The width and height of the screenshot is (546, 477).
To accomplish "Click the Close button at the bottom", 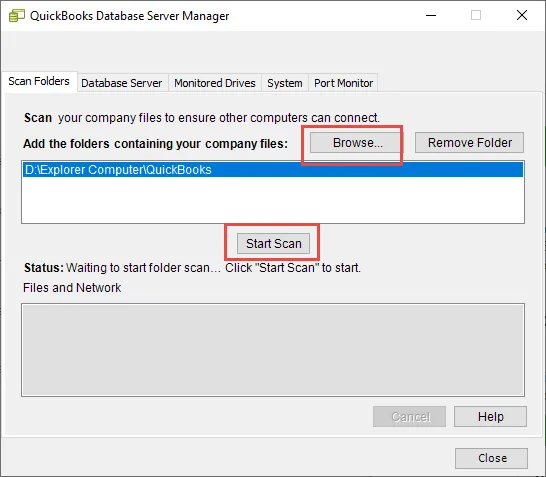I will (492, 458).
